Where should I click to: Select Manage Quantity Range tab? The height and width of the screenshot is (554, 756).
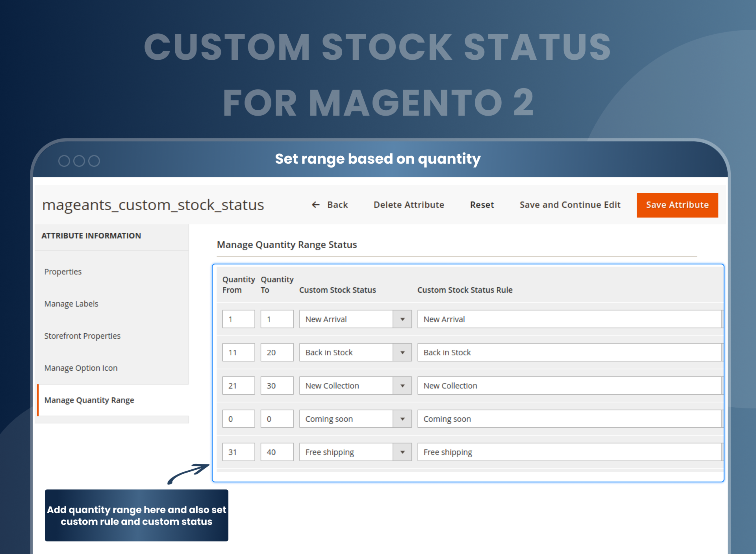[89, 400]
